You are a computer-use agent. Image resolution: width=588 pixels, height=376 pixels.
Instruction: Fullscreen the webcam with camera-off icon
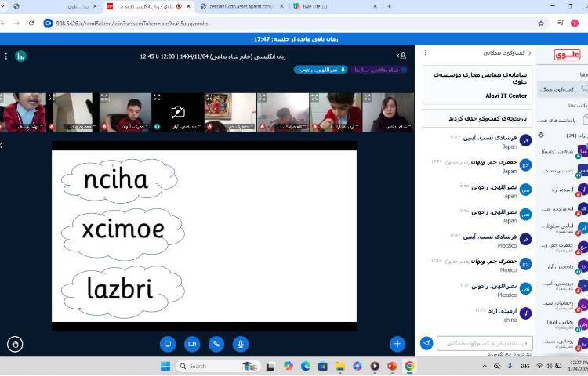point(157,97)
